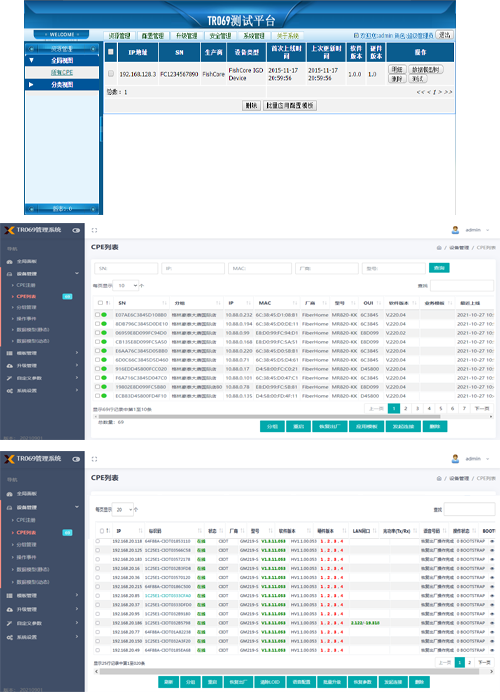Viewport: 500px width, 700px height.
Task: Select 操作事件 in FiberHome page sidebar
Action: click(27, 319)
